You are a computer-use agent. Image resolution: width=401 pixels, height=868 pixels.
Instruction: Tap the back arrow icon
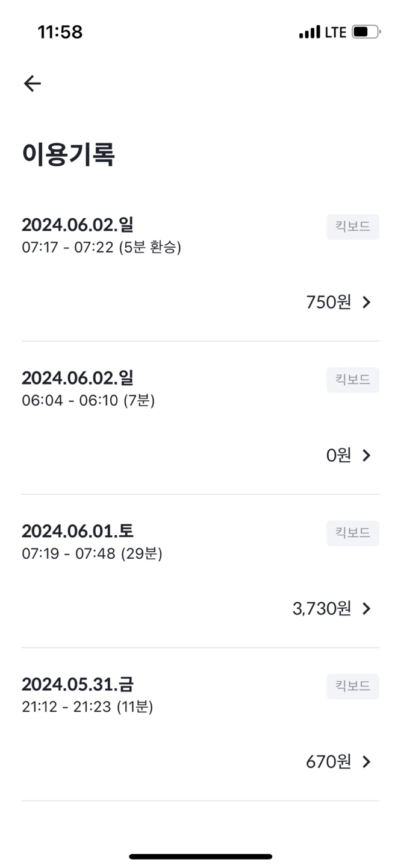[x=33, y=83]
